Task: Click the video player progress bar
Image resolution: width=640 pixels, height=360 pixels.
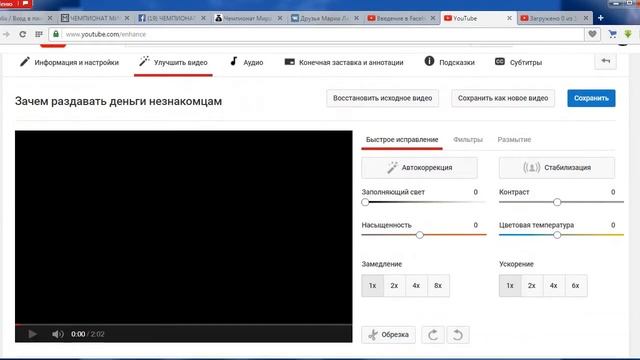Action: pyautogui.click(x=184, y=325)
